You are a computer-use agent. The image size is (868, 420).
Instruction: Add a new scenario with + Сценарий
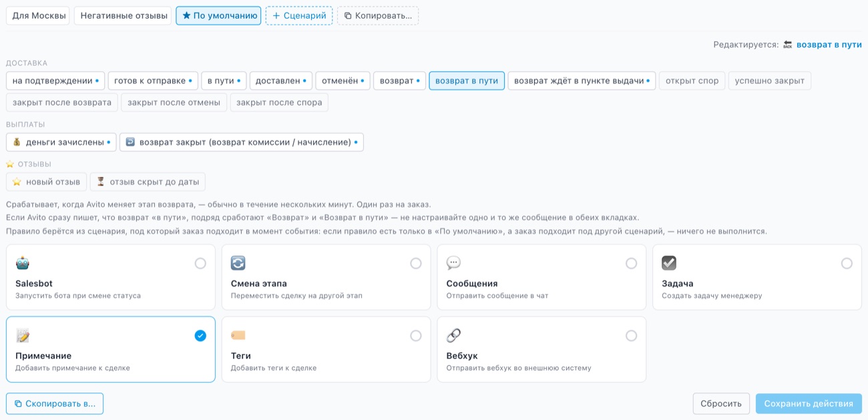(x=299, y=15)
